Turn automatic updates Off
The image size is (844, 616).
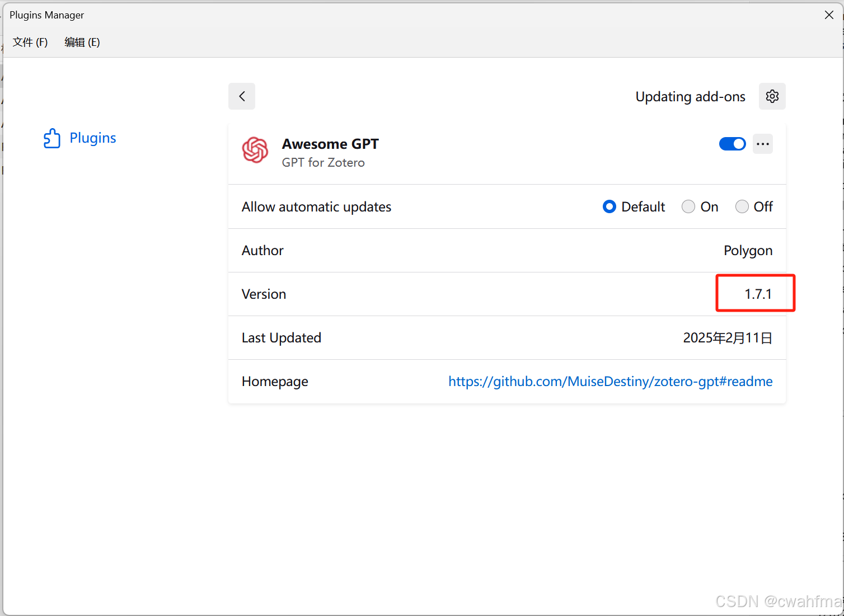pos(742,207)
